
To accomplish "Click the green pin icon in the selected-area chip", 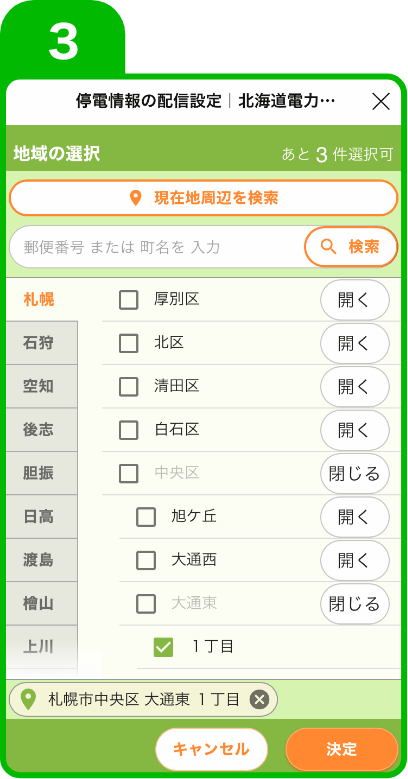I will (x=30, y=700).
